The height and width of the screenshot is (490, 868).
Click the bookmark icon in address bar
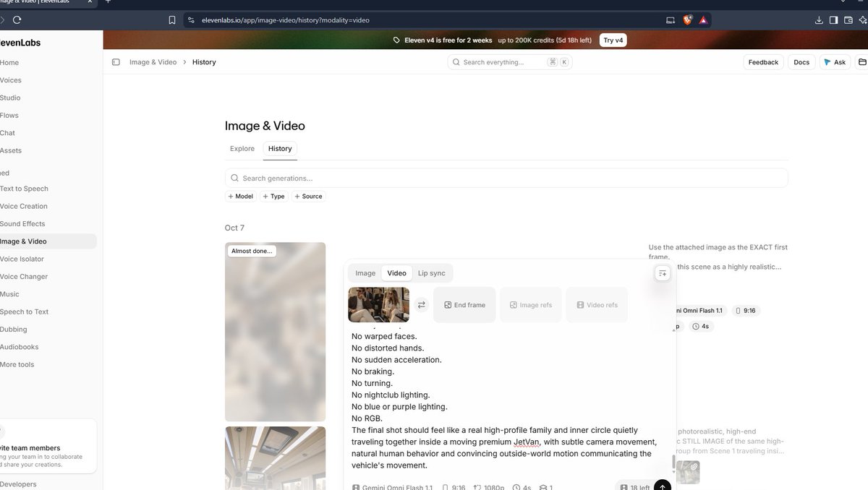pos(172,20)
